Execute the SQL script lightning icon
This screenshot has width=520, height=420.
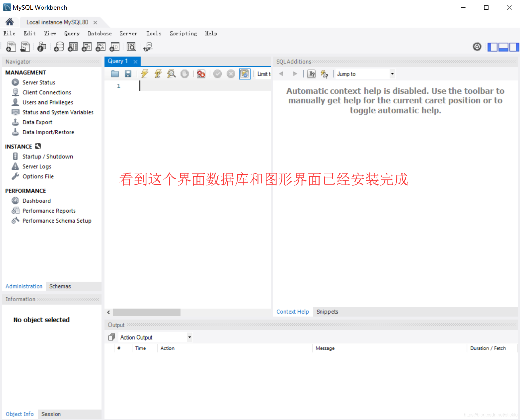coord(144,74)
